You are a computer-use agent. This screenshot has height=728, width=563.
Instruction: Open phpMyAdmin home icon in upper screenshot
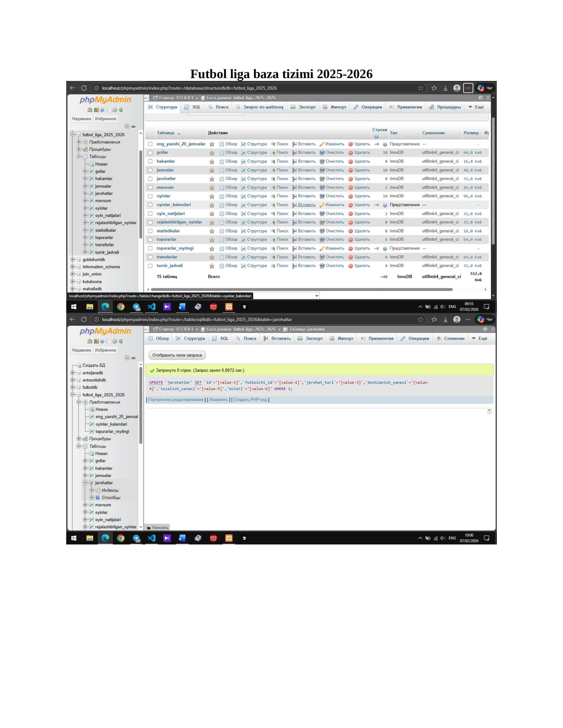coord(90,110)
